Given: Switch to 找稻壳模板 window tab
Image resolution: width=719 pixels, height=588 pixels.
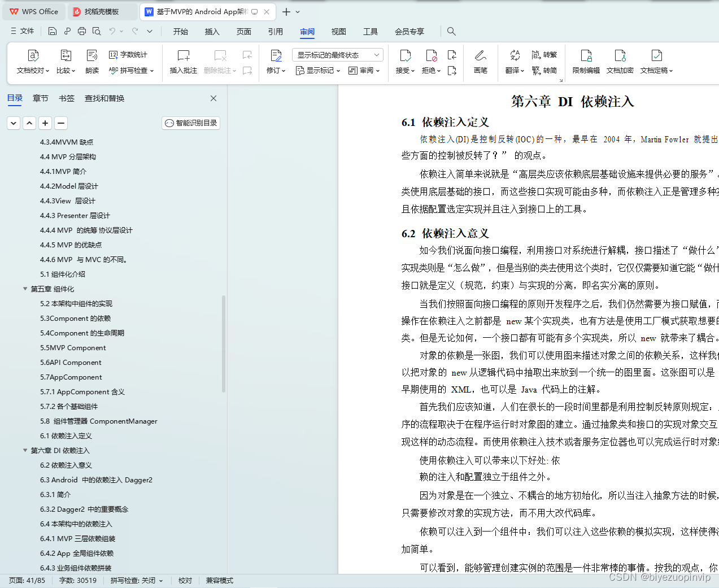Looking at the screenshot, I should (x=102, y=11).
